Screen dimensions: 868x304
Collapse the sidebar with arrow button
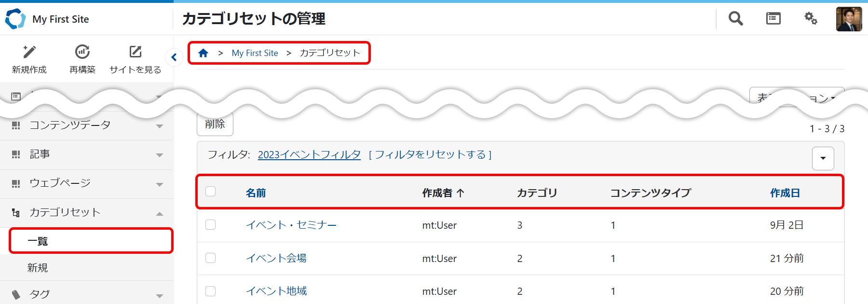tap(174, 57)
